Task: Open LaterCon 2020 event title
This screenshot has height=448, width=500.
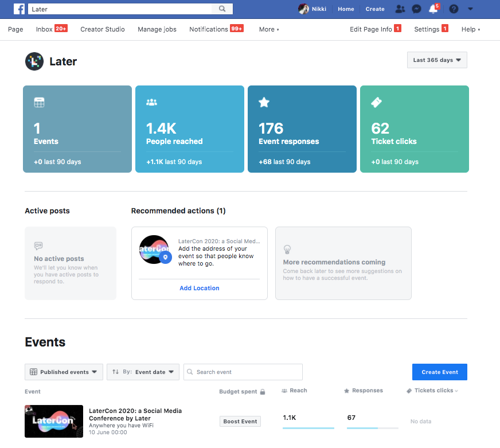Action: click(135, 415)
